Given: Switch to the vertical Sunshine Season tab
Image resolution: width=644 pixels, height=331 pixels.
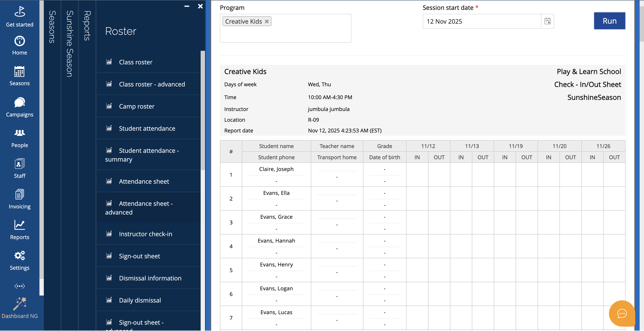Looking at the screenshot, I should 69,44.
